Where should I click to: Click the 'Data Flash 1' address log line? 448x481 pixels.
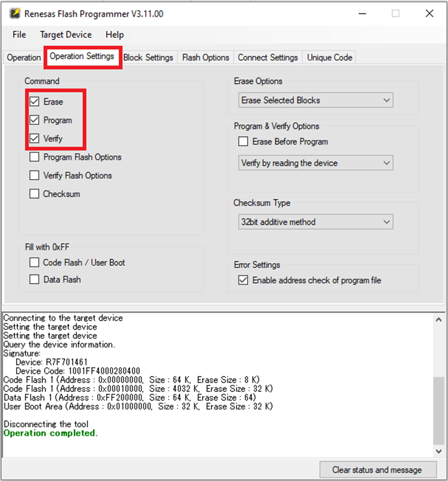(129, 398)
